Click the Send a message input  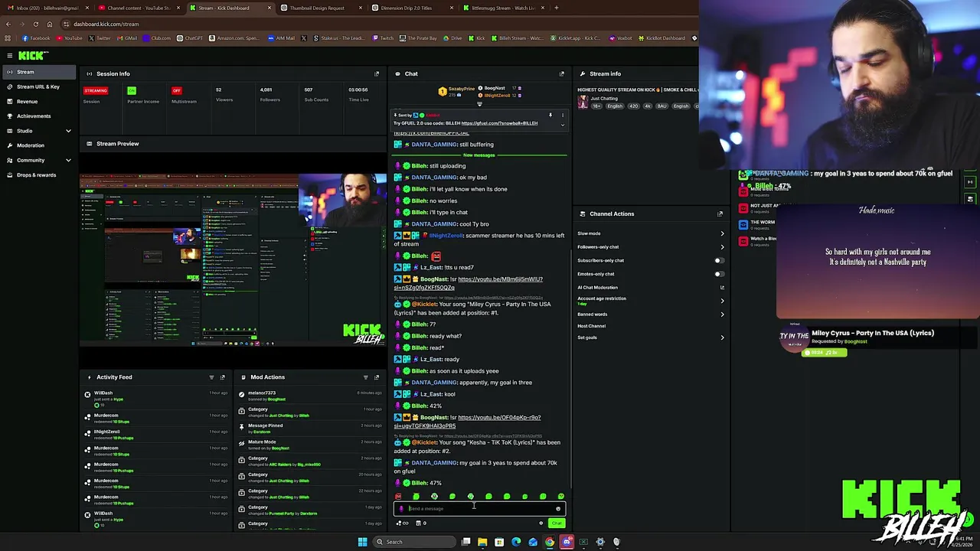tap(479, 509)
